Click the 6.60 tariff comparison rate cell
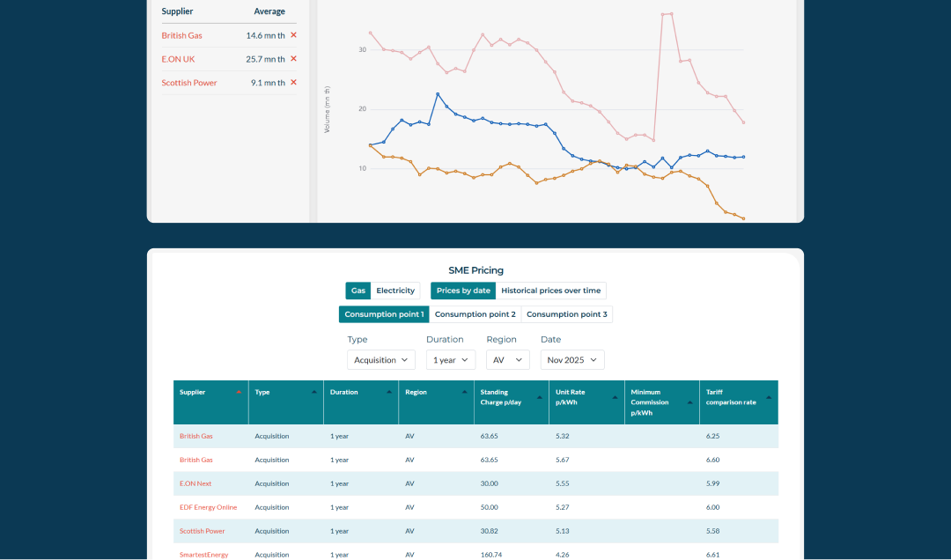Image resolution: width=951 pixels, height=560 pixels. [712, 460]
